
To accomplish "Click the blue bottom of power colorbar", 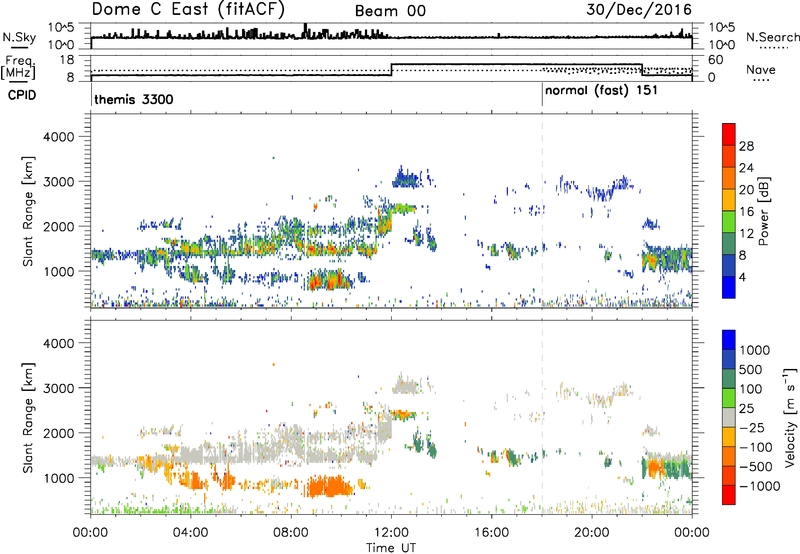I will (729, 287).
